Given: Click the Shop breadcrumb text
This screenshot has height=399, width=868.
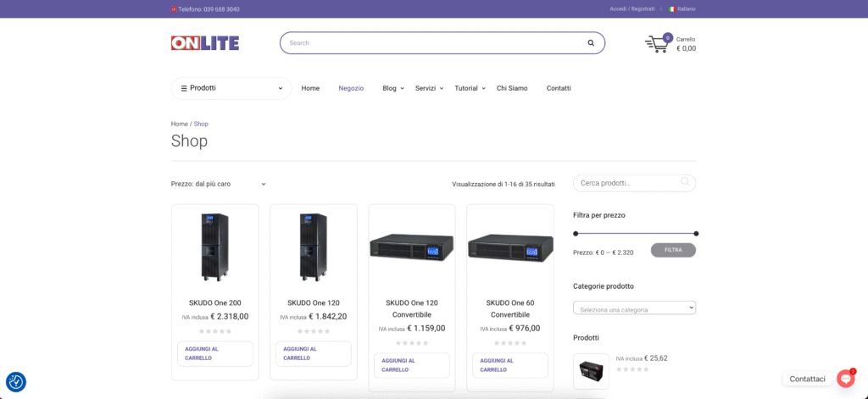Looking at the screenshot, I should pos(201,124).
